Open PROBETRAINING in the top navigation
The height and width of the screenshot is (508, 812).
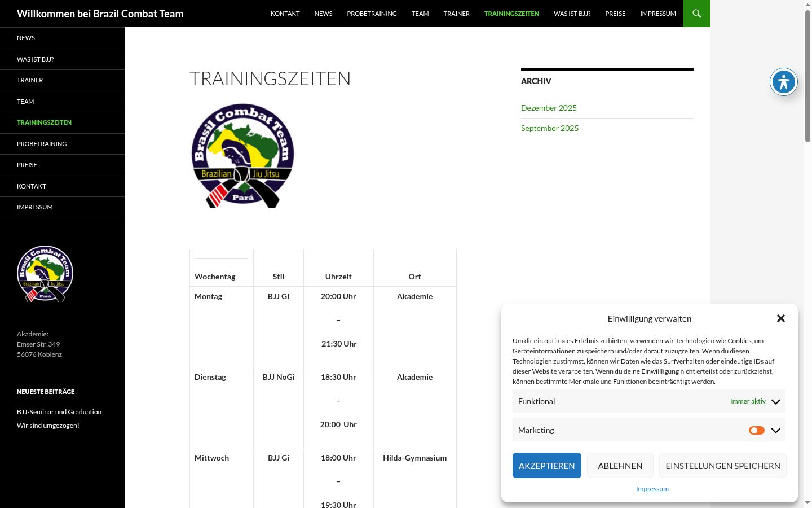coord(372,14)
